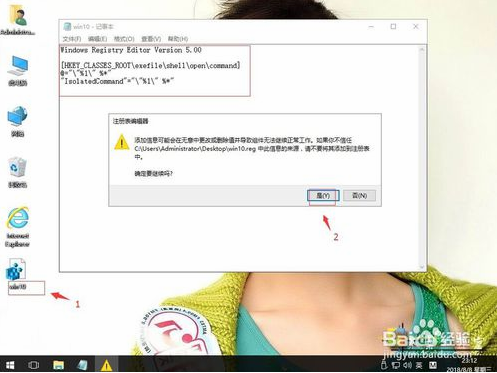Minimize the Notepad window
The height and width of the screenshot is (373, 497).
[x=371, y=27]
